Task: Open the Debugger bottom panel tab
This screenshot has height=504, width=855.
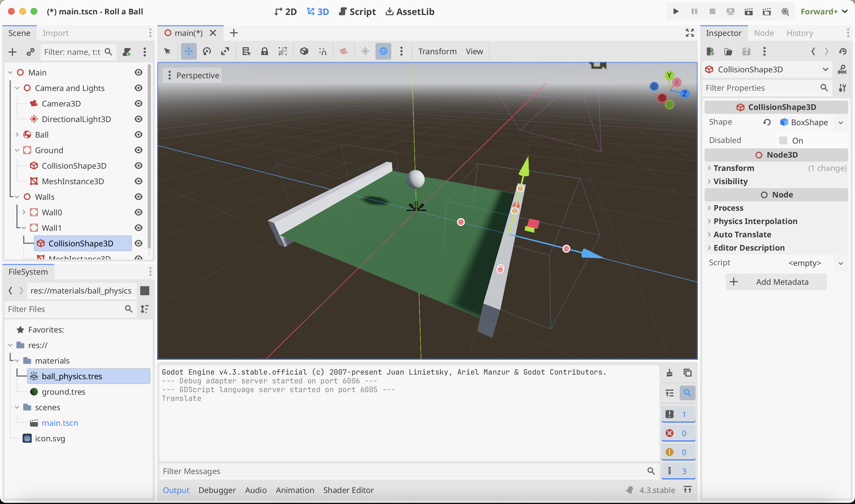Action: click(x=217, y=490)
